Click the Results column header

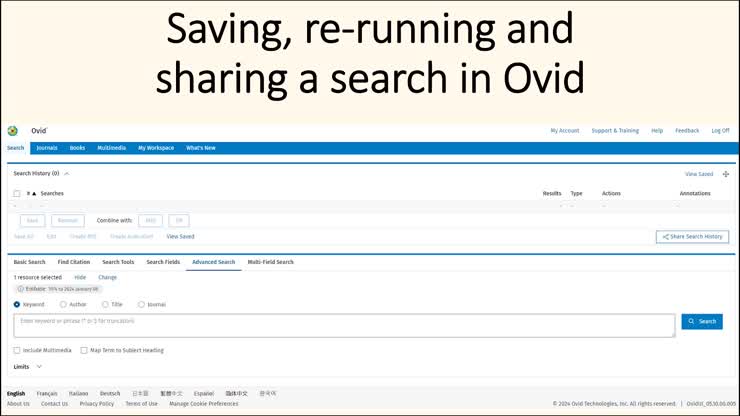coord(552,194)
